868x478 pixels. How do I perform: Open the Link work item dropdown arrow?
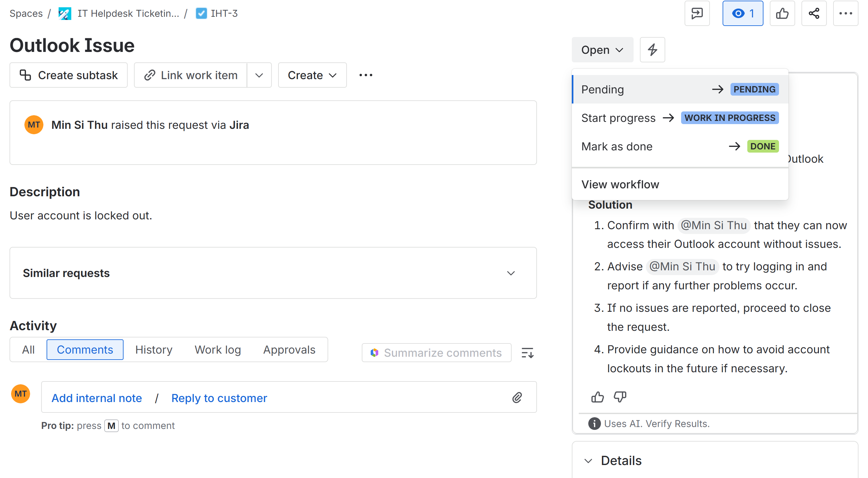coord(259,75)
